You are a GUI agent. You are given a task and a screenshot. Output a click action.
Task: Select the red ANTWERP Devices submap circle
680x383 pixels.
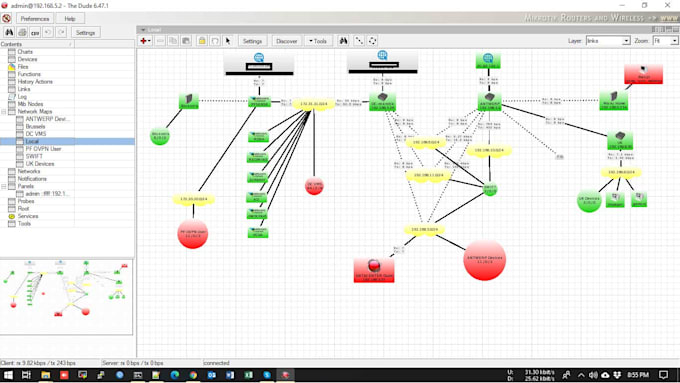484,259
